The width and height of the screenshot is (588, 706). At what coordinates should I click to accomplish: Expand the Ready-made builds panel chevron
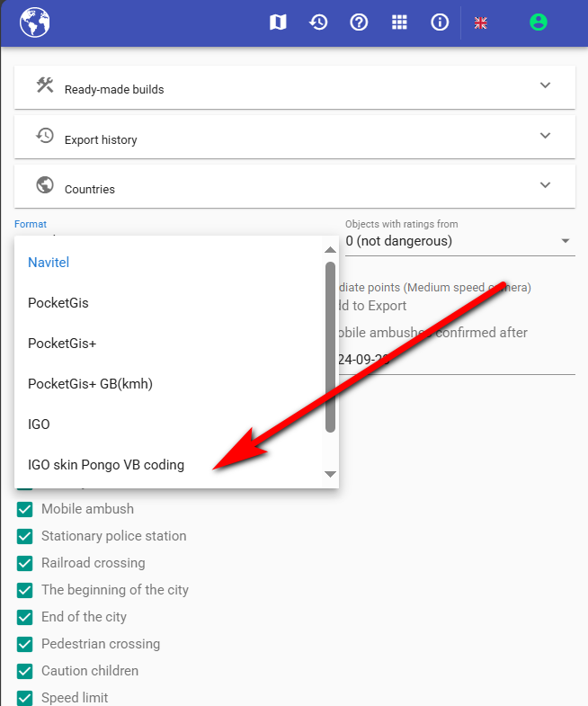[545, 85]
